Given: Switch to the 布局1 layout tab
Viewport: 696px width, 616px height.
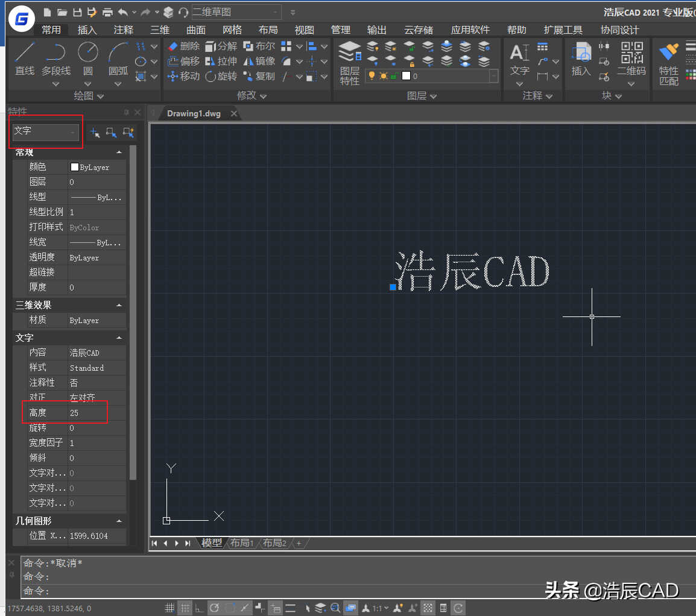Looking at the screenshot, I should [242, 543].
